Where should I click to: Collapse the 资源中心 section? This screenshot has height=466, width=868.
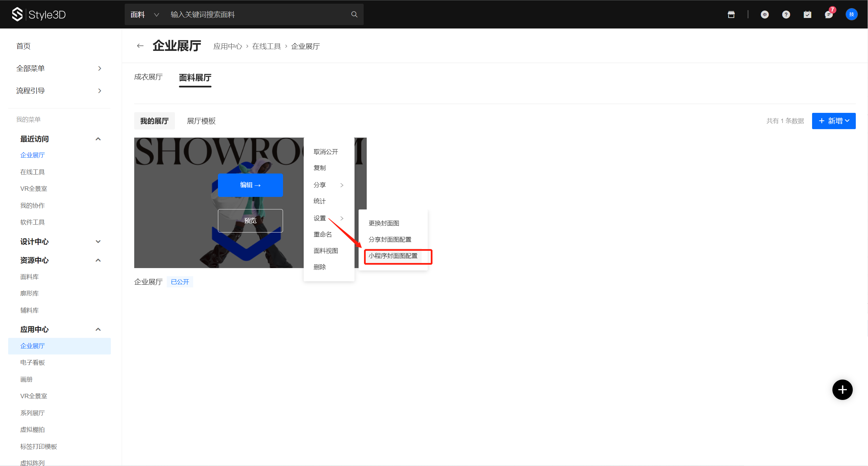pos(98,260)
